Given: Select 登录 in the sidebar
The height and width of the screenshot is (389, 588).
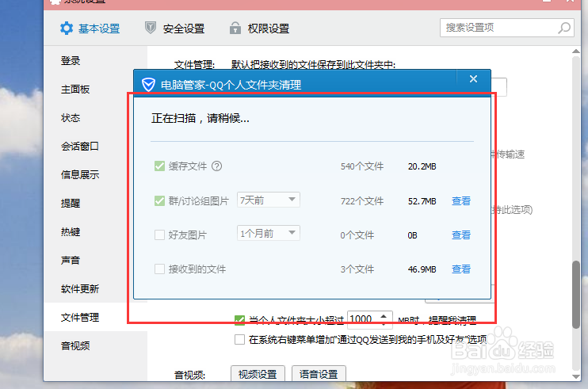Looking at the screenshot, I should 71,61.
